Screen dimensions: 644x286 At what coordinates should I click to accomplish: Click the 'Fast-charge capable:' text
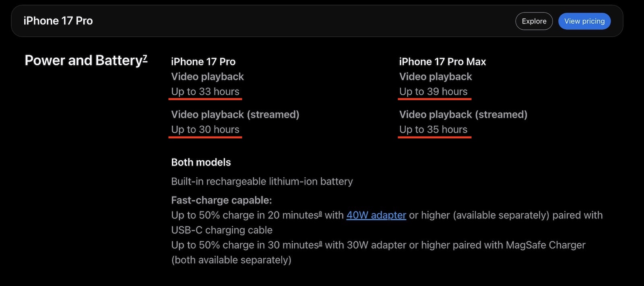click(221, 200)
